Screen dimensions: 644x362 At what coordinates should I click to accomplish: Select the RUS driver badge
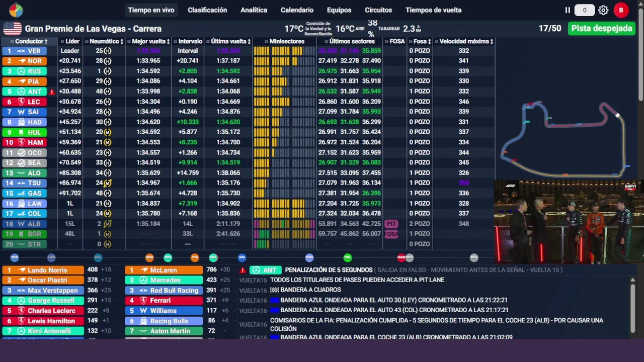[24, 71]
